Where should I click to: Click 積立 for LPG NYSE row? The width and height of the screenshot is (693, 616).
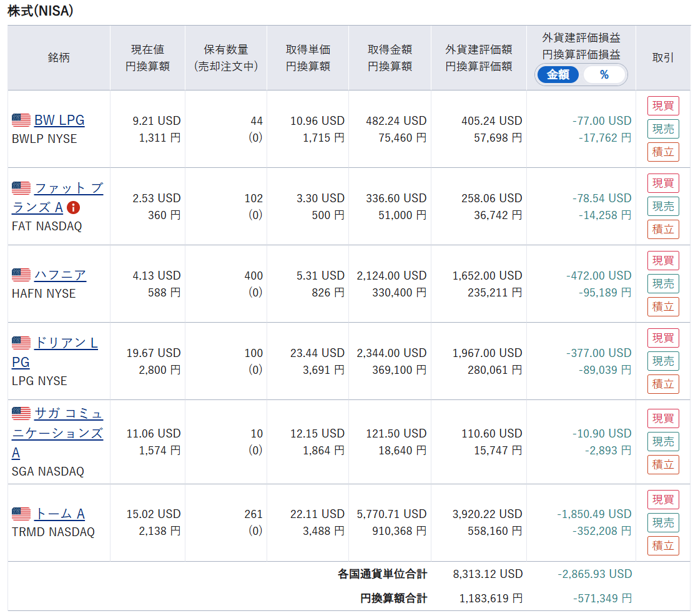(663, 384)
